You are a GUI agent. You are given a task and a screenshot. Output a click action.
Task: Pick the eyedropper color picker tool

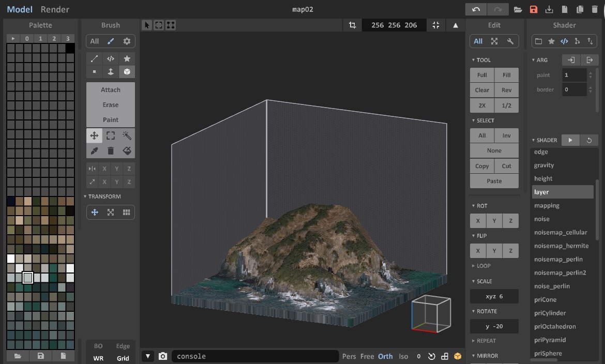point(94,150)
